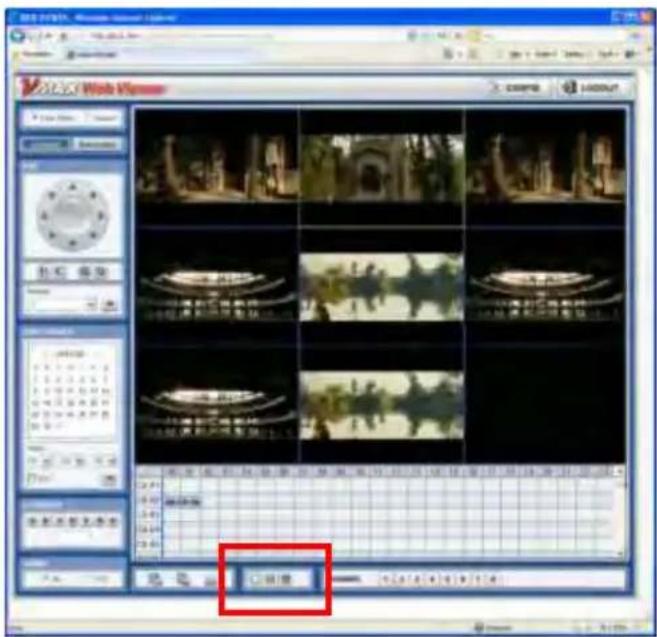Tick the checkbox below the calendar time fields
Screen dimensions: 657x637
click(x=31, y=478)
